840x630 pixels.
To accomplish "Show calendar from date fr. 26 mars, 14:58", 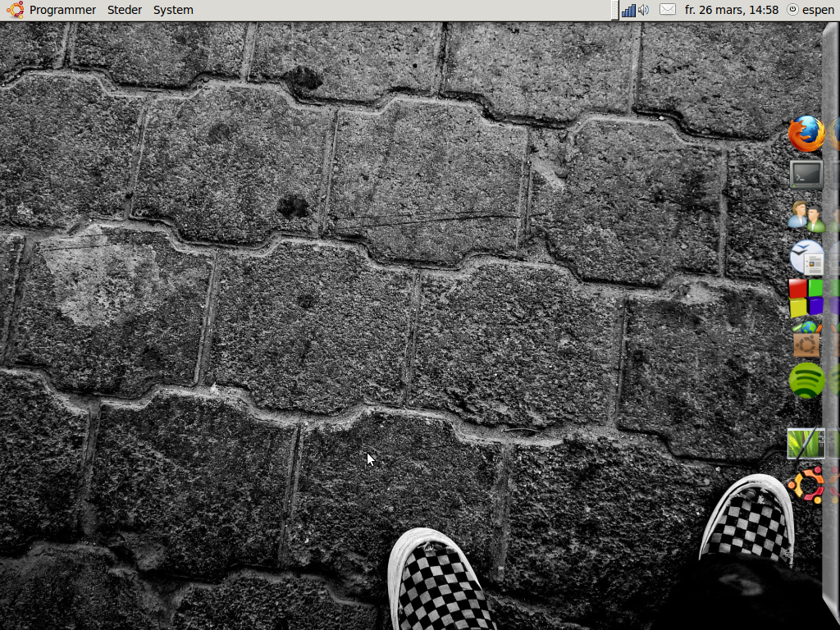I will tap(731, 10).
